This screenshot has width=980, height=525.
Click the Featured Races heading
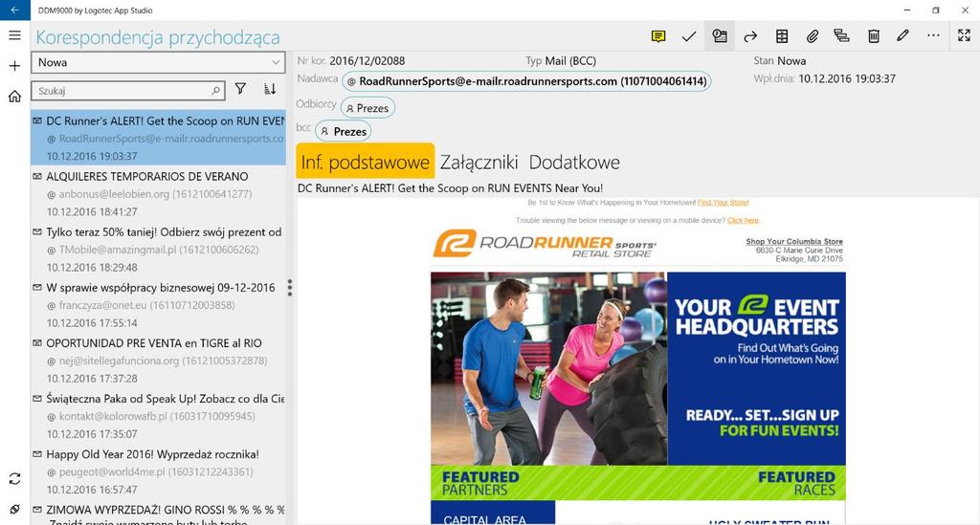pos(796,483)
